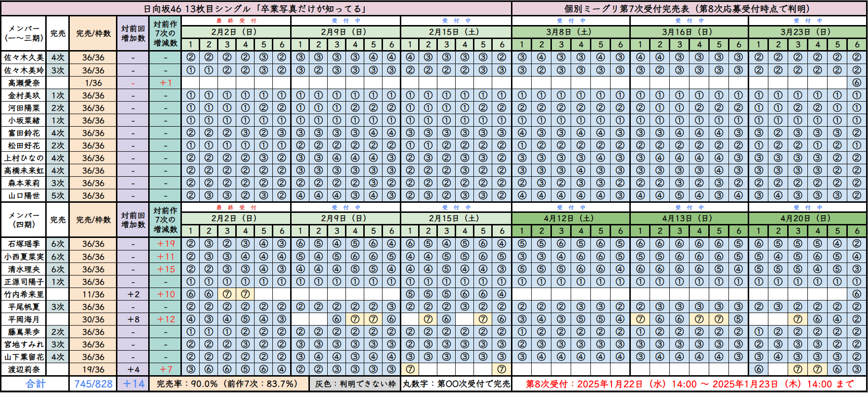The image size is (868, 393).
Task: Click the name 高瀬愛奈
Action: [x=24, y=83]
